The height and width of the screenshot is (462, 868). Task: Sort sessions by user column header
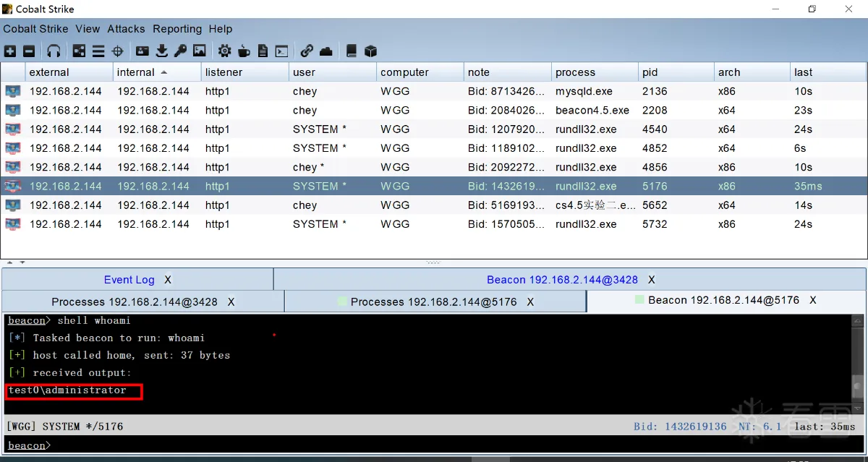pos(333,72)
